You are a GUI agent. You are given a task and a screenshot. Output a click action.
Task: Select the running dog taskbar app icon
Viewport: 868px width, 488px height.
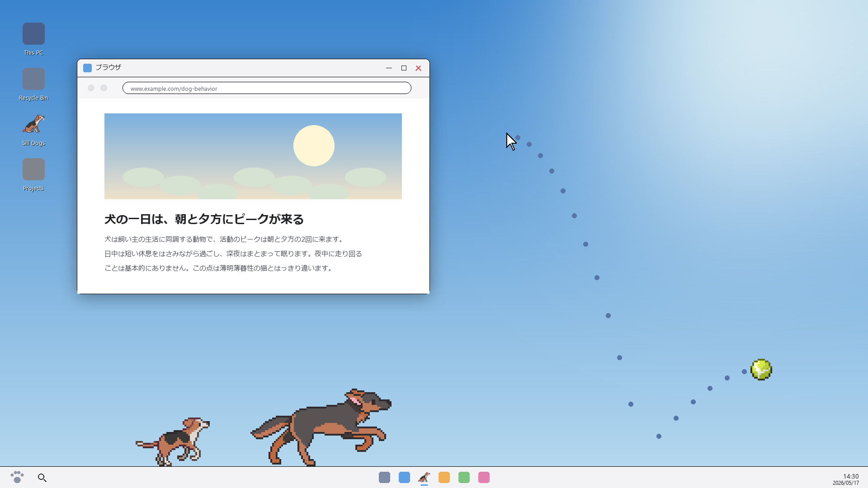pos(424,478)
